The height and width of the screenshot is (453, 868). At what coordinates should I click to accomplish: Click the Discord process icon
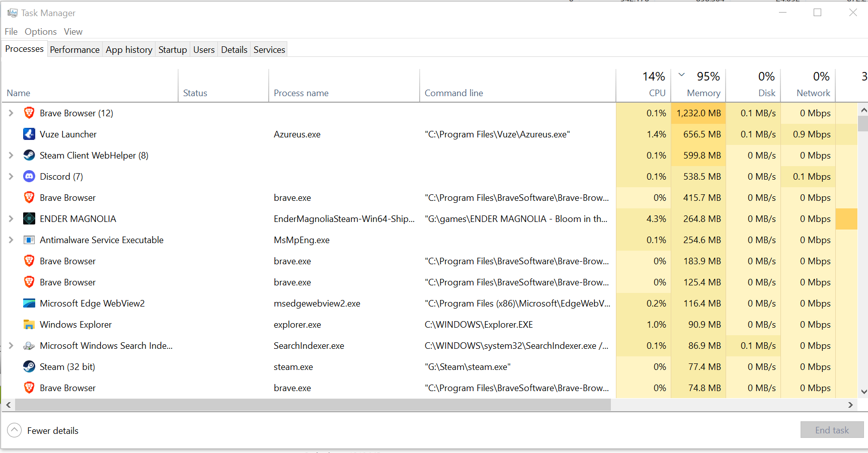(29, 176)
